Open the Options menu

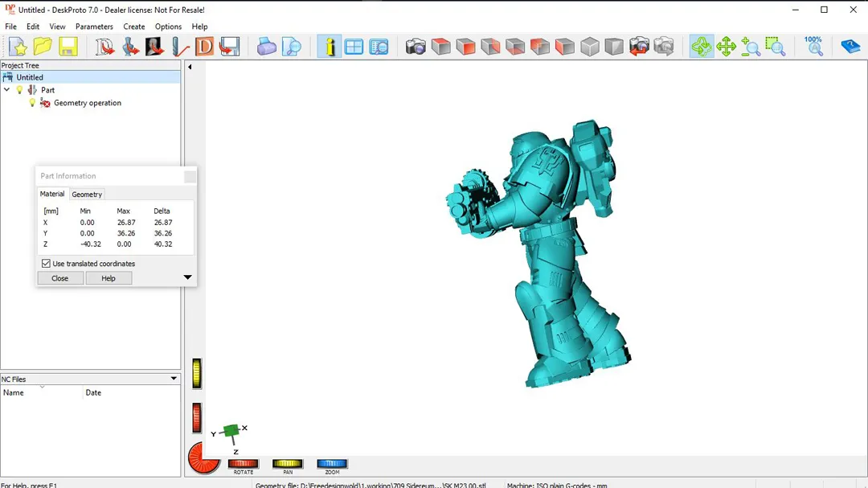[x=168, y=27]
